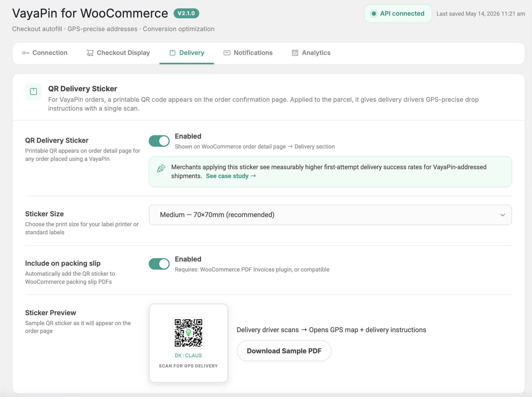This screenshot has width=532, height=397.
Task: Click the Enabled label beside the QR sticker toggle
Action: (x=188, y=136)
